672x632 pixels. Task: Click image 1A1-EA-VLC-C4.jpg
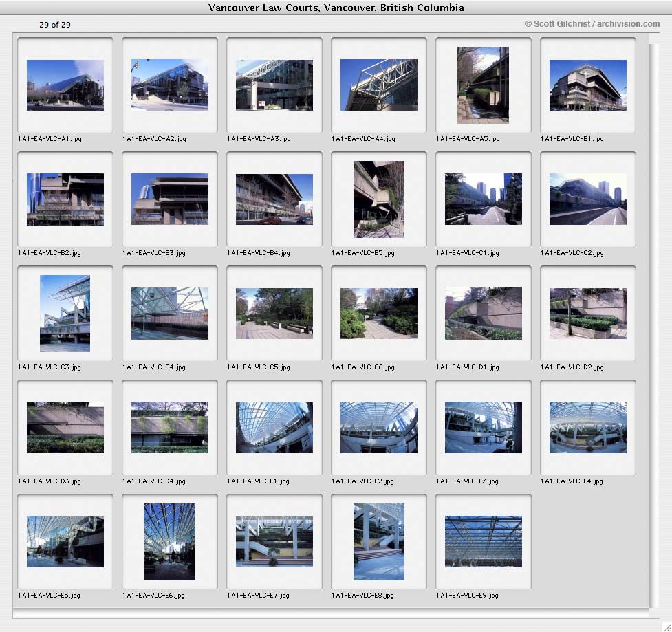(170, 314)
